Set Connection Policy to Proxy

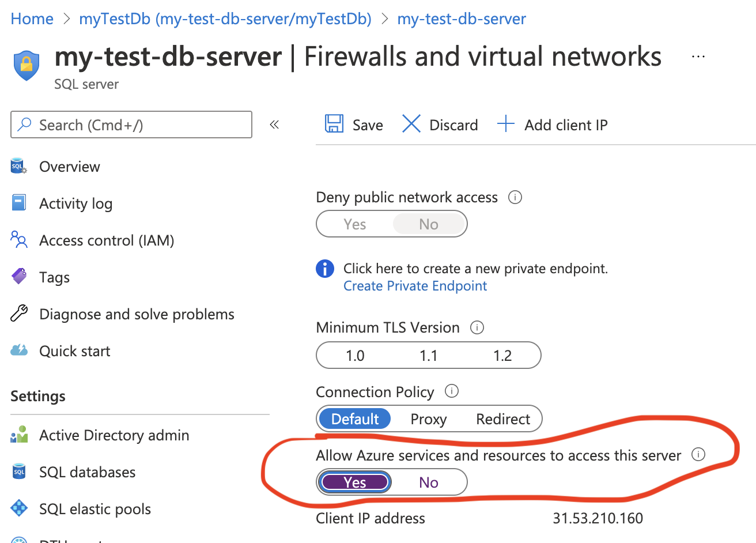(x=428, y=418)
